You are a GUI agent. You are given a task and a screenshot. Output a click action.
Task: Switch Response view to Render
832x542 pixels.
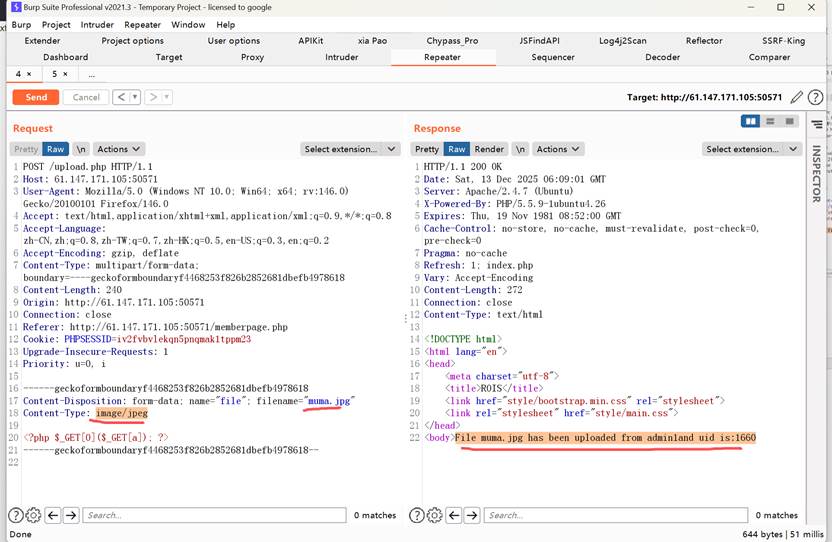(489, 149)
